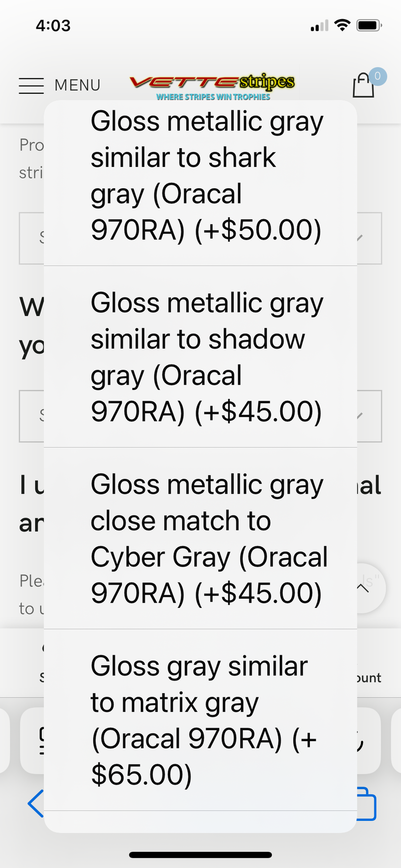The width and height of the screenshot is (401, 868).
Task: Click the VETTEstripes logo
Action: point(212,82)
